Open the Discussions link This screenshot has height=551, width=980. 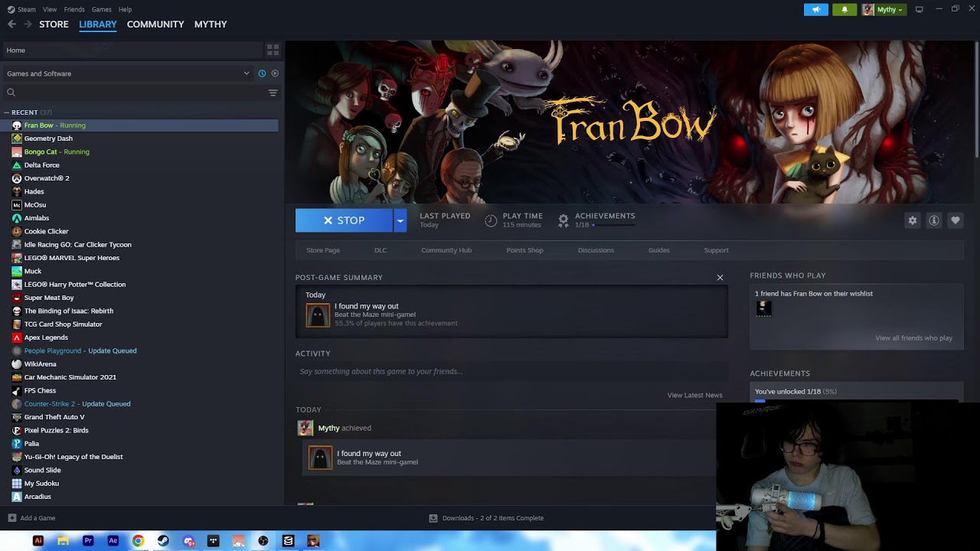[596, 250]
